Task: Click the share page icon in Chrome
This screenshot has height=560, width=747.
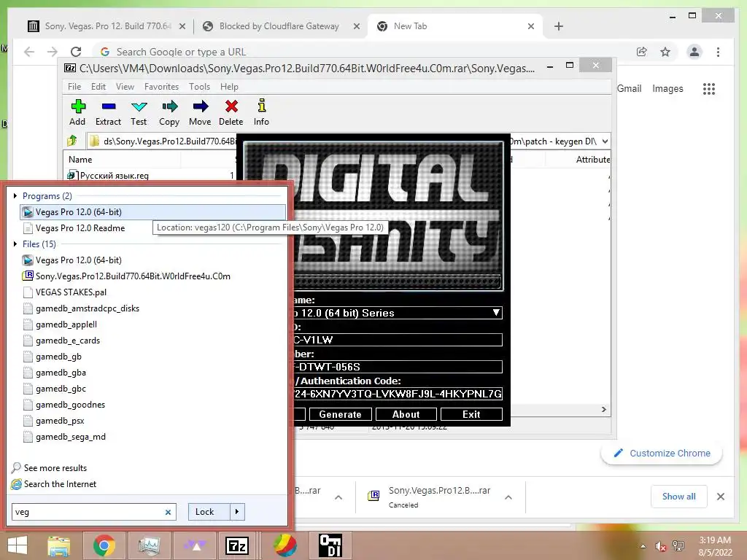Action: coord(642,52)
